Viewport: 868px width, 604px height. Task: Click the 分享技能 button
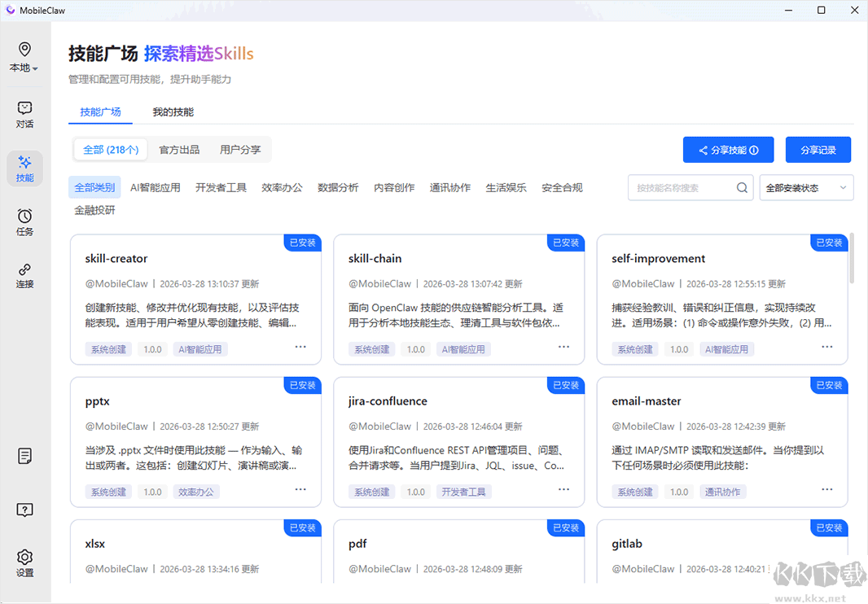728,150
